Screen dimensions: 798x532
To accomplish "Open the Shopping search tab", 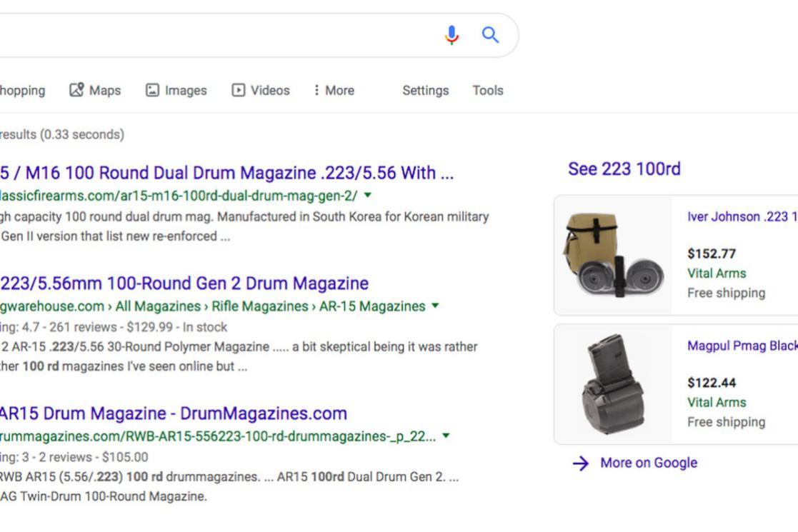I will (x=21, y=91).
